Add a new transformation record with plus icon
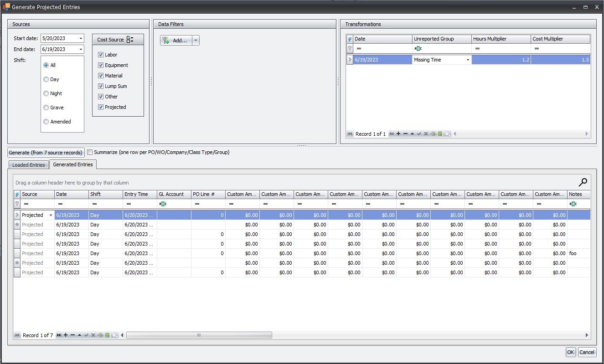The width and height of the screenshot is (604, 364). [x=398, y=134]
